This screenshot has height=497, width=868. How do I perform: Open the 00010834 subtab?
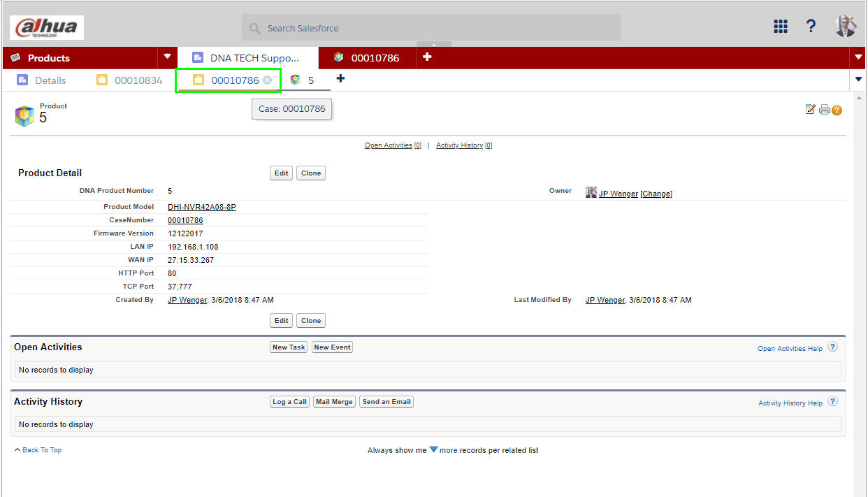tap(130, 80)
